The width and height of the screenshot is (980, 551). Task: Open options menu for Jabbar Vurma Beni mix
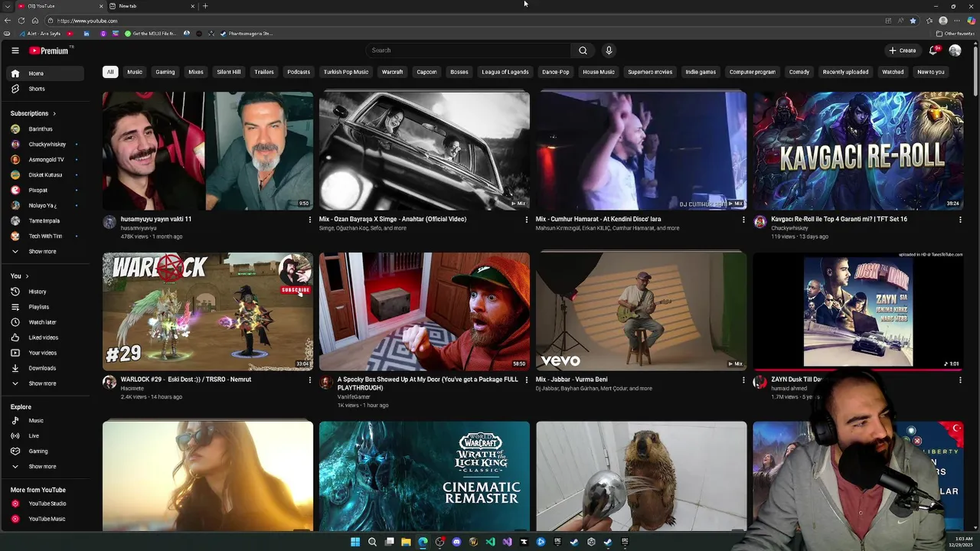point(743,380)
